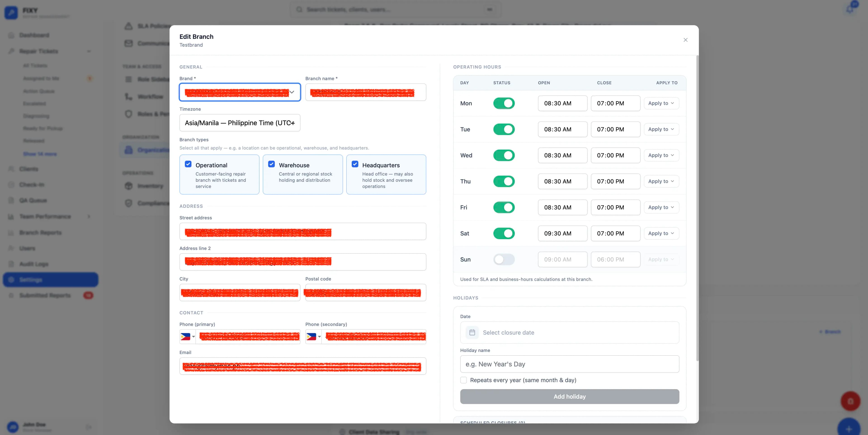Open Wednesday's Apply to dropdown

point(661,155)
